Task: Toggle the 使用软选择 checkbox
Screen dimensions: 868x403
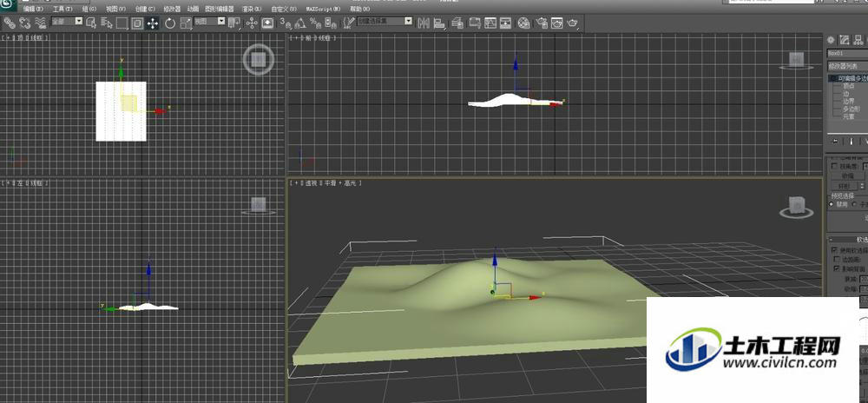Action: 834,250
